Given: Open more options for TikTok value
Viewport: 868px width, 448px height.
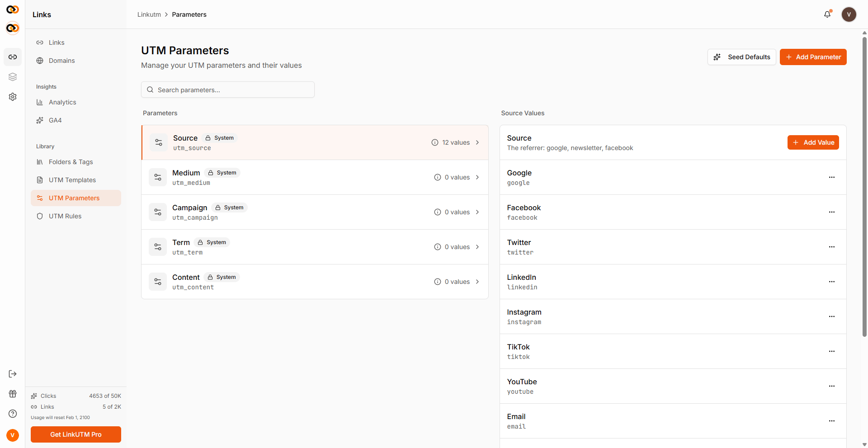Looking at the screenshot, I should coord(832,351).
